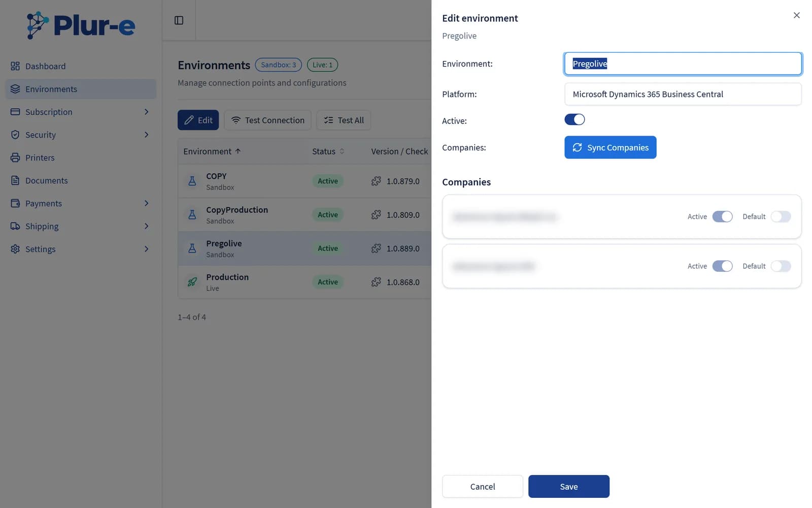Click the Active status on Pregolive row

click(x=328, y=248)
